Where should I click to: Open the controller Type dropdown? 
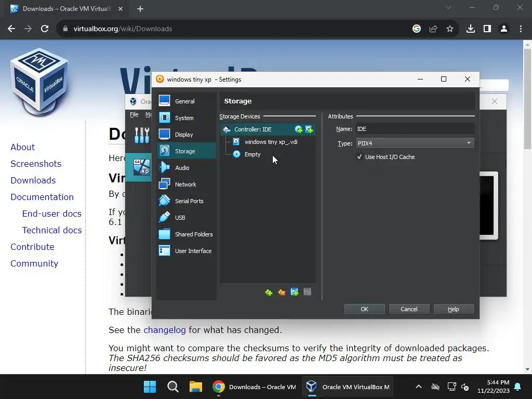tap(415, 143)
